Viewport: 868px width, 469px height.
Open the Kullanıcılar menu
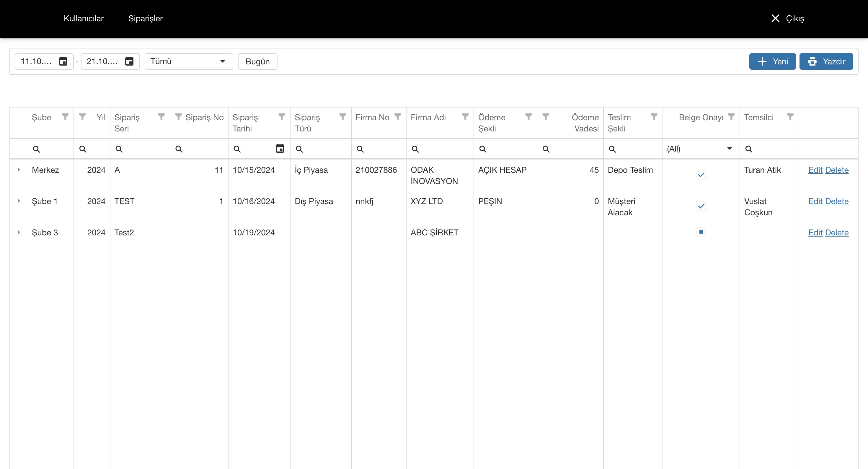pyautogui.click(x=84, y=19)
